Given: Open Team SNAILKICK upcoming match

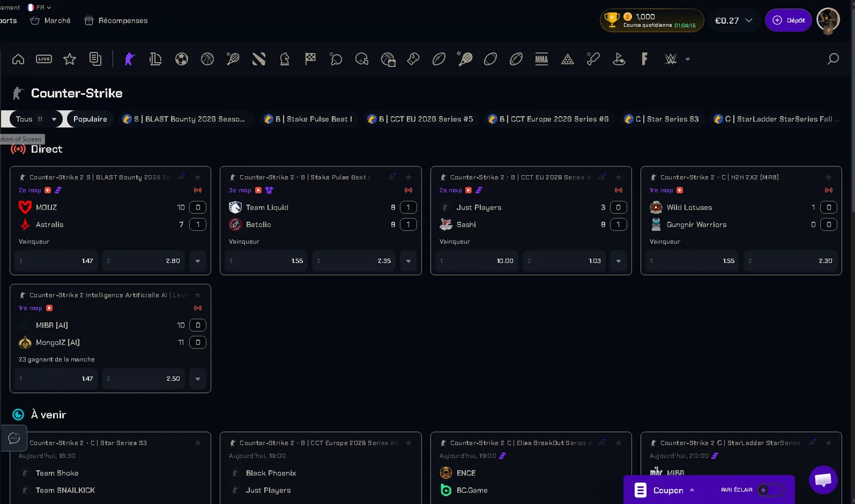Looking at the screenshot, I should 65,490.
